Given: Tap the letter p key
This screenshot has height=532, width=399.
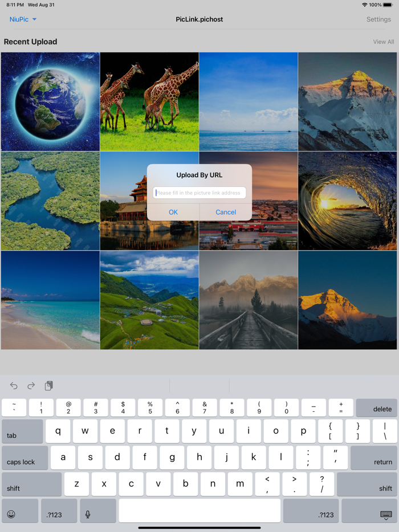Looking at the screenshot, I should 303,431.
